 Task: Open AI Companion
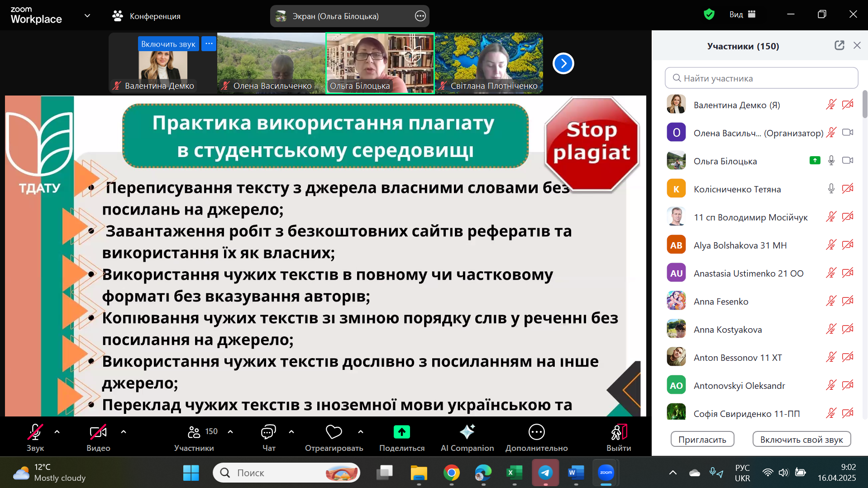(467, 438)
